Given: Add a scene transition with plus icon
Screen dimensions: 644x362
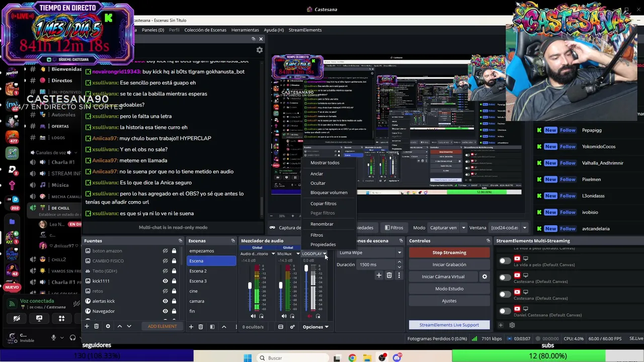Looking at the screenshot, I should 379,275.
